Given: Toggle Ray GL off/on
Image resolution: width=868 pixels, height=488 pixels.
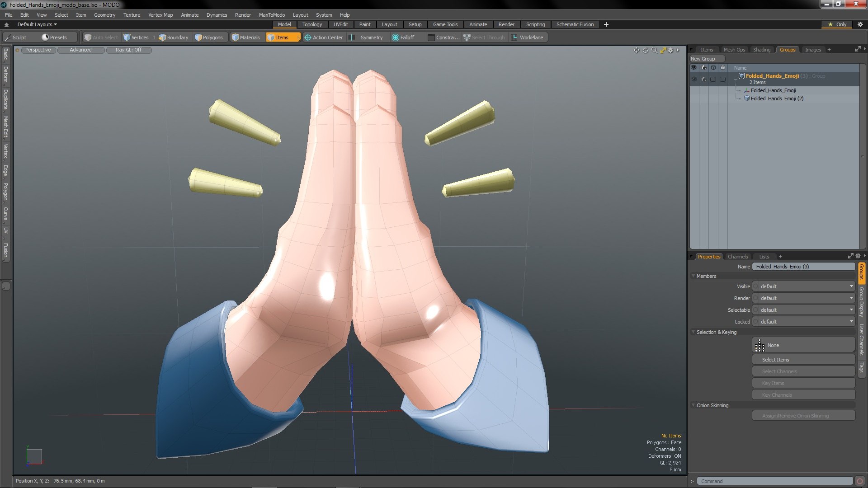Looking at the screenshot, I should click(128, 50).
